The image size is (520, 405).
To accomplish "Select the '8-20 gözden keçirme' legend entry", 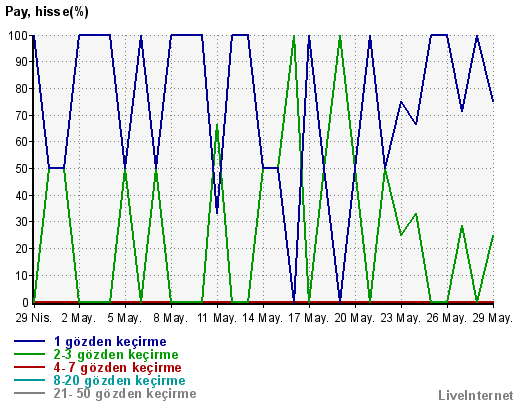I will [x=119, y=381].
